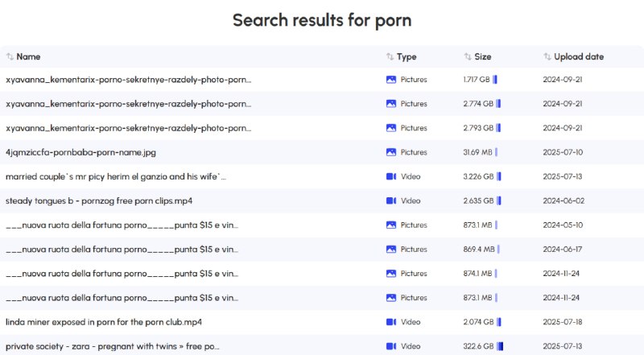644x355 pixels.
Task: Click the sort arrows icon beside Name
Action: pyautogui.click(x=10, y=57)
